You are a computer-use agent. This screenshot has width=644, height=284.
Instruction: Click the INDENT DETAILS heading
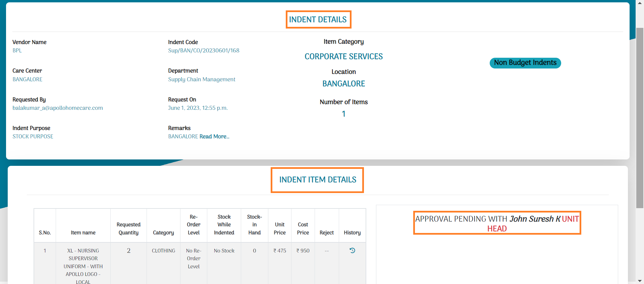(318, 19)
